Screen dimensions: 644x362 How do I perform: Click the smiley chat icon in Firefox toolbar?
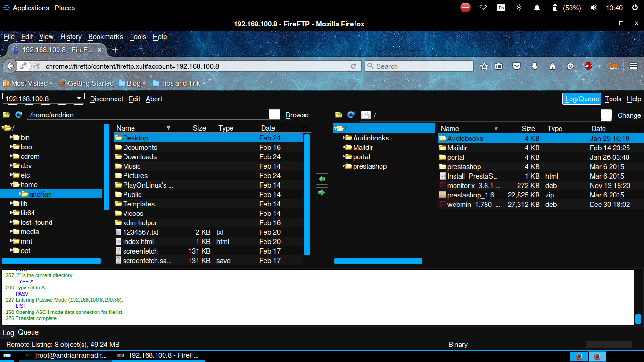(x=570, y=66)
